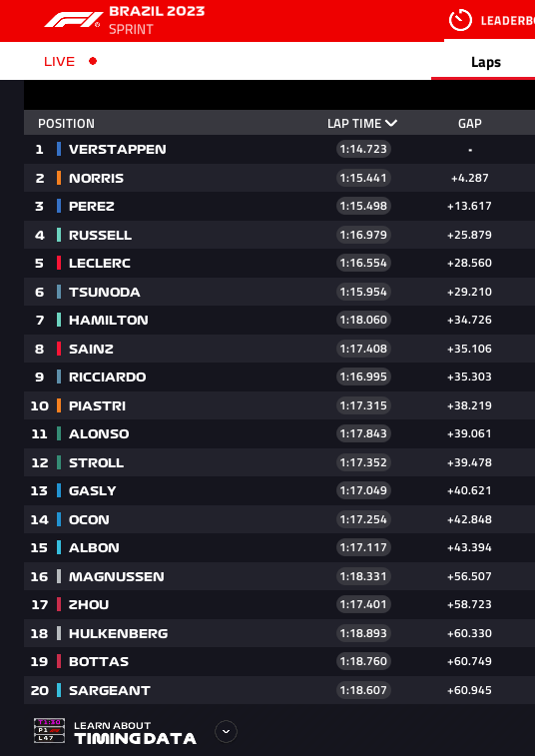Image resolution: width=535 pixels, height=756 pixels.
Task: Click the Position column header
Action: (x=66, y=124)
